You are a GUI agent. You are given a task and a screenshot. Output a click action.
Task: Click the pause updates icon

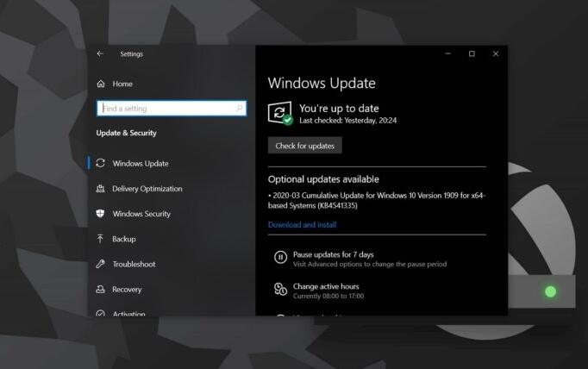coord(280,257)
